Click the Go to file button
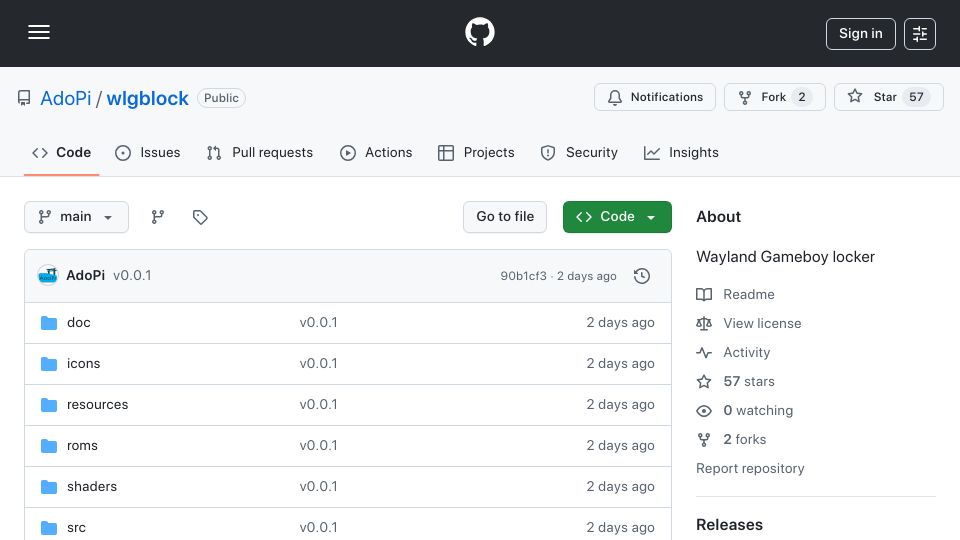The width and height of the screenshot is (960, 540). pyautogui.click(x=504, y=217)
